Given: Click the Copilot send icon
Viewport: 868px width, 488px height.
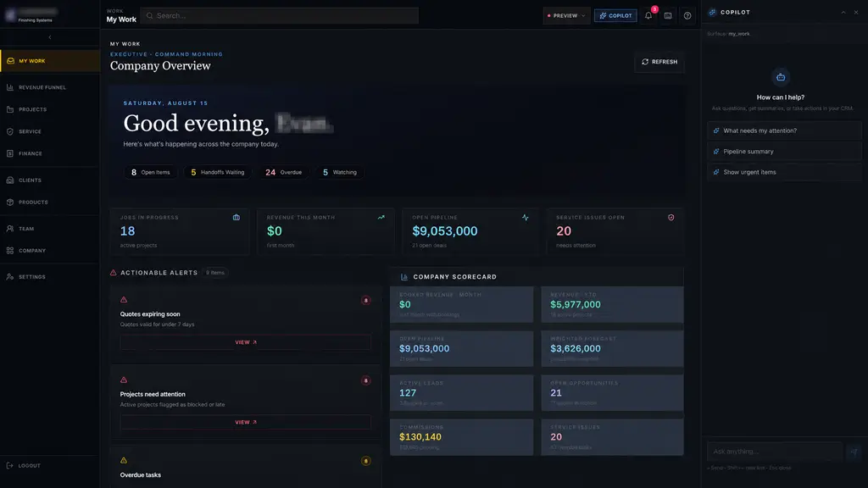Looking at the screenshot, I should click(854, 452).
